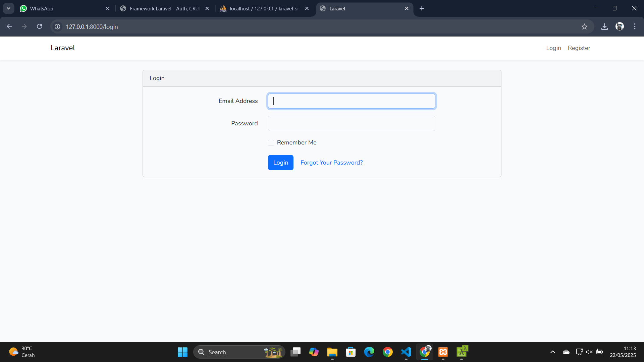Toggle mute via the taskbar volume icon
Viewport: 644px width, 362px height.
click(590, 352)
